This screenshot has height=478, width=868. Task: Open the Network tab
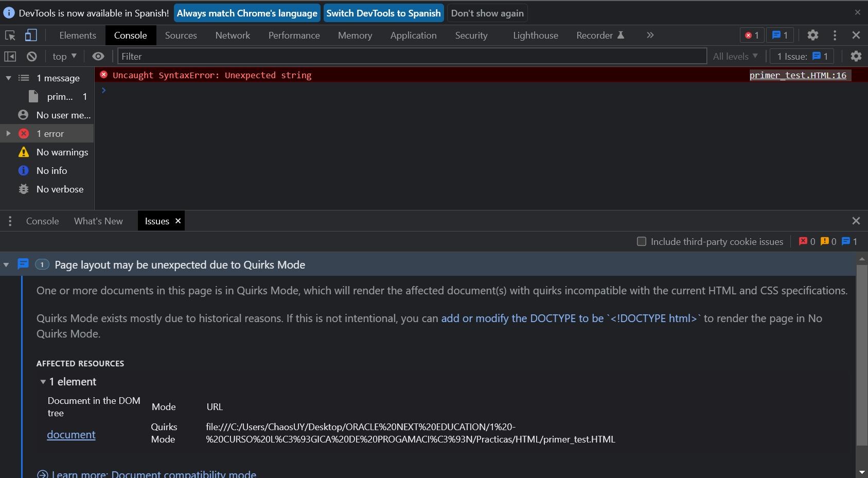point(233,35)
